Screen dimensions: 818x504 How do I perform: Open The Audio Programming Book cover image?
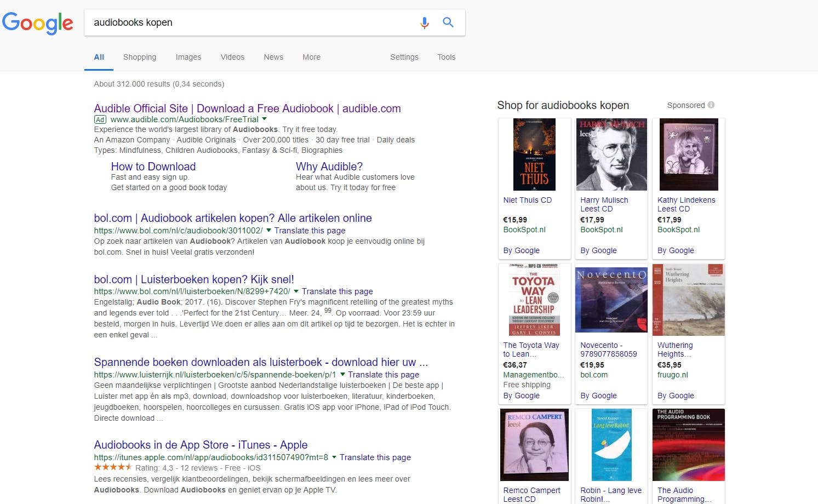(689, 445)
